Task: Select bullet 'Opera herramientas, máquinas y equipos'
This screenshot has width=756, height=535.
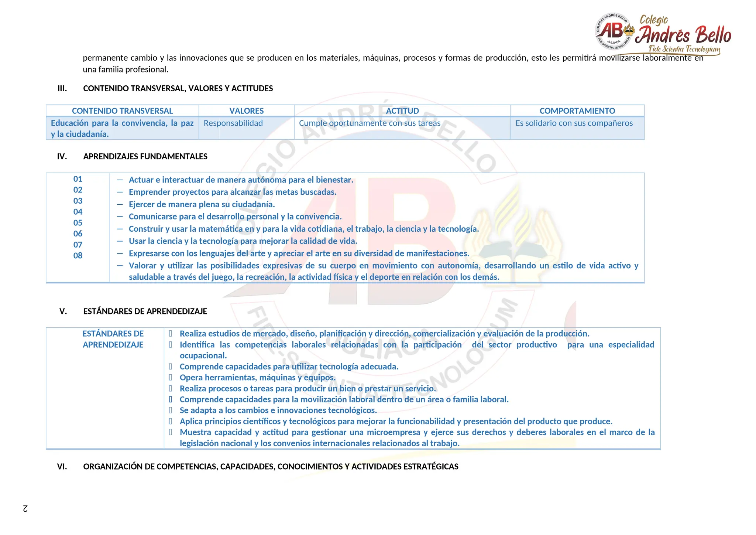Action: [x=258, y=378]
